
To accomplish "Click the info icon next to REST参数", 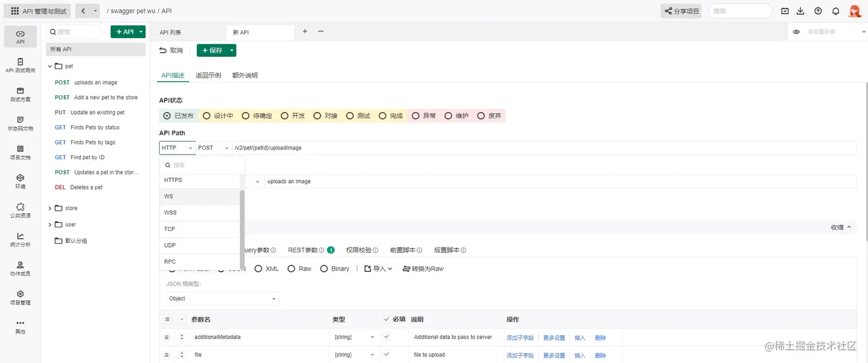I will pos(321,250).
